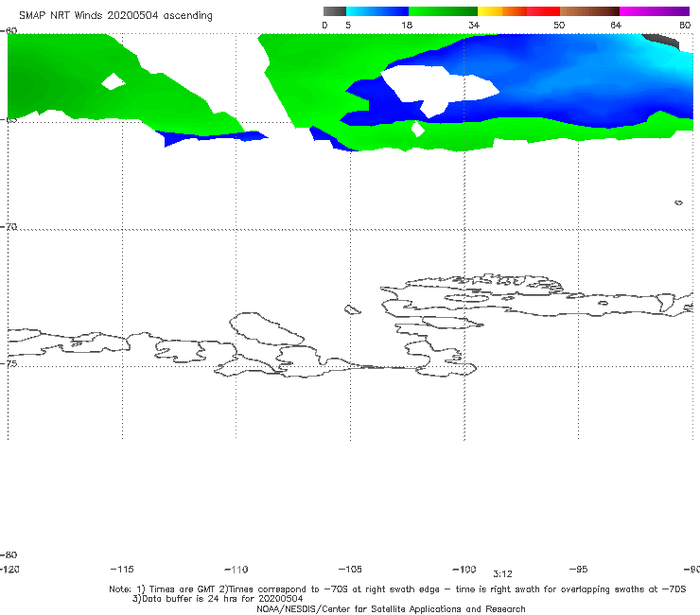Click the latitude label "-75"
The image size is (700, 615).
[9, 363]
